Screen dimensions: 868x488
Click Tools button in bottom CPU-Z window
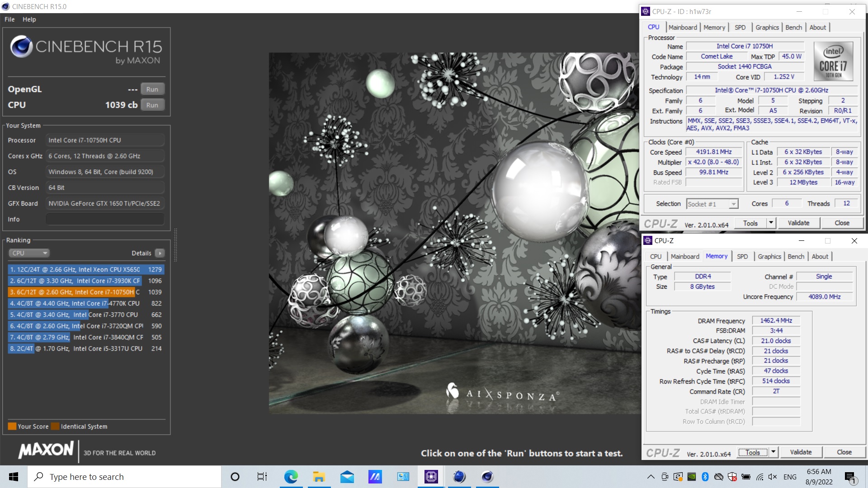click(753, 452)
